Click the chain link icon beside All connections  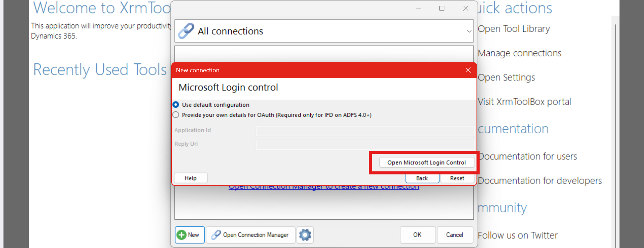coord(186,31)
